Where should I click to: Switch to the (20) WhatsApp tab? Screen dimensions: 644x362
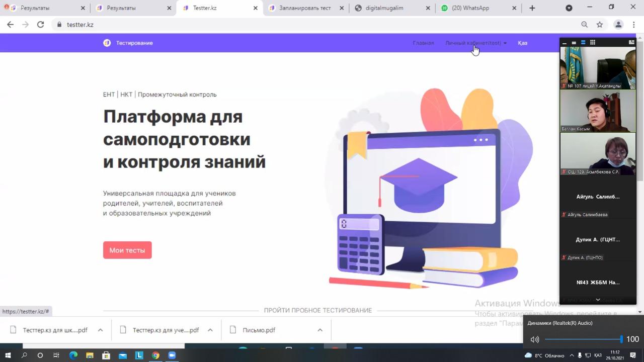478,8
